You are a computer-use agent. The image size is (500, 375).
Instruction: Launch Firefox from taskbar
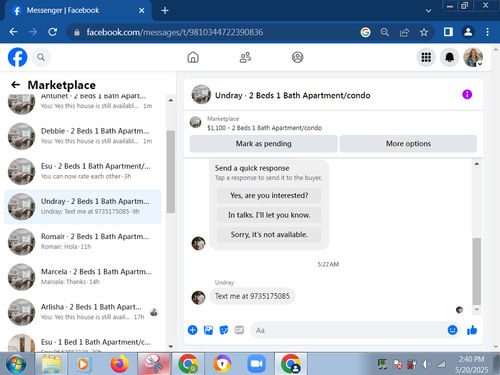click(x=119, y=364)
